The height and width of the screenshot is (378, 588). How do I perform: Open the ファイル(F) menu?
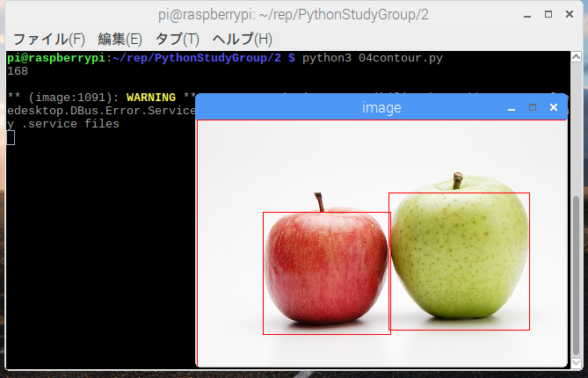[49, 39]
